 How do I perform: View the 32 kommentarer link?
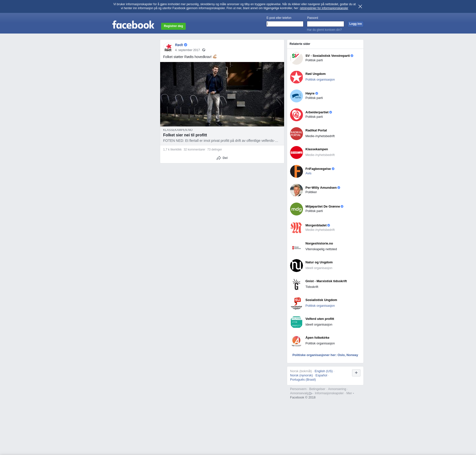point(194,150)
